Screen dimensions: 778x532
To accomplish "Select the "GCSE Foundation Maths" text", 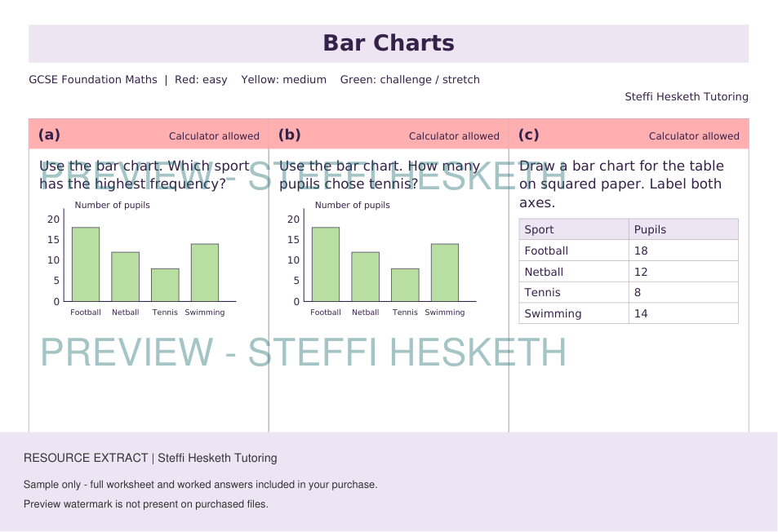I will pos(93,80).
